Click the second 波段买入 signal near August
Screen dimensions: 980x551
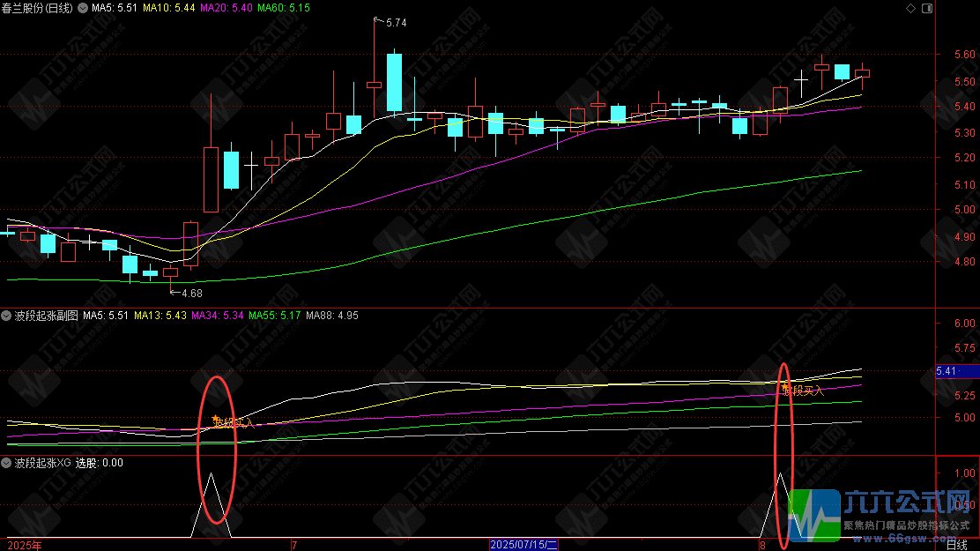[x=803, y=391]
